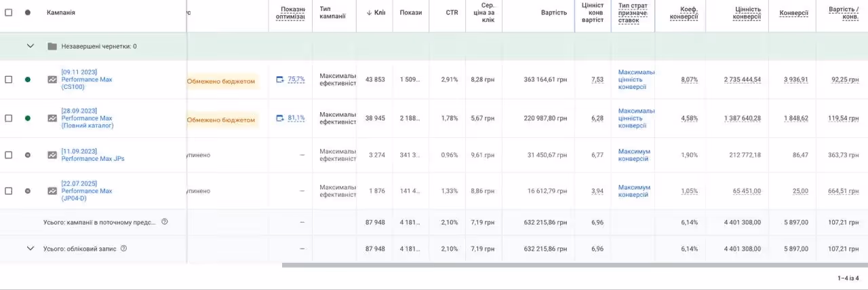This screenshot has height=290, width=868.
Task: Sort by the Тип кампанії column header
Action: click(332, 12)
